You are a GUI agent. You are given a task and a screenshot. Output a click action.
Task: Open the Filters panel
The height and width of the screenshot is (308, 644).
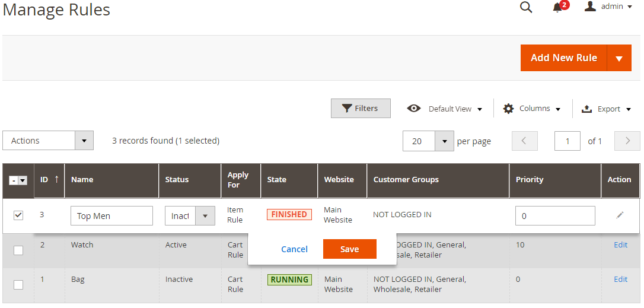pyautogui.click(x=361, y=109)
